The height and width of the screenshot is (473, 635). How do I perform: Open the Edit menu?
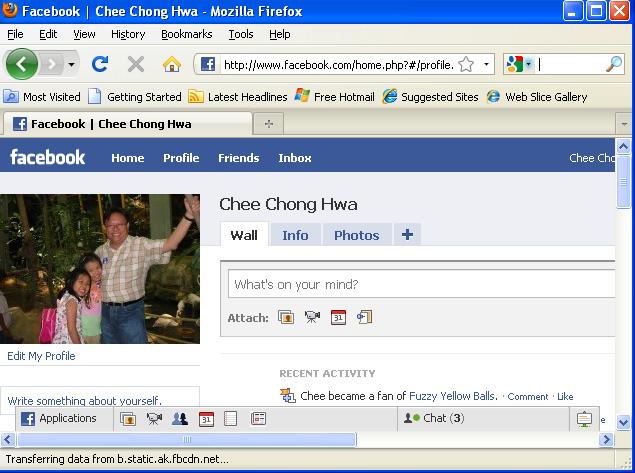tap(48, 34)
